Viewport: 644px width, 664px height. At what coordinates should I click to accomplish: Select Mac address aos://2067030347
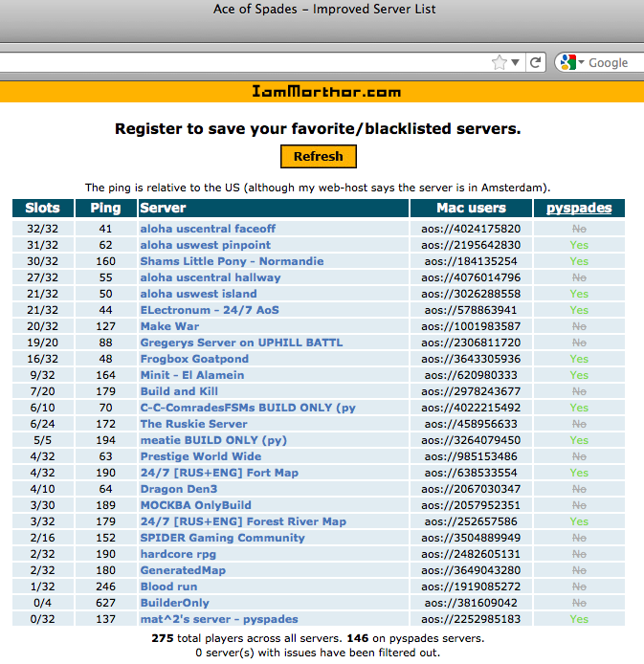[471, 489]
